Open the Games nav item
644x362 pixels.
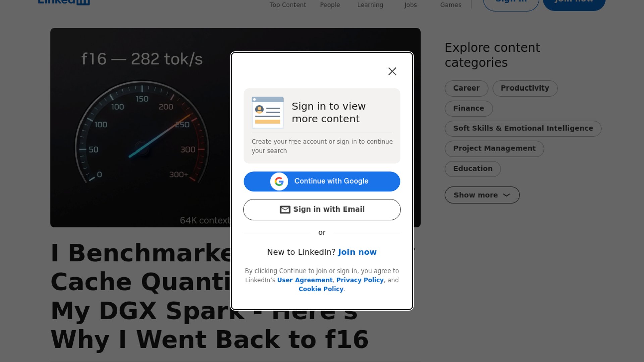(x=450, y=5)
